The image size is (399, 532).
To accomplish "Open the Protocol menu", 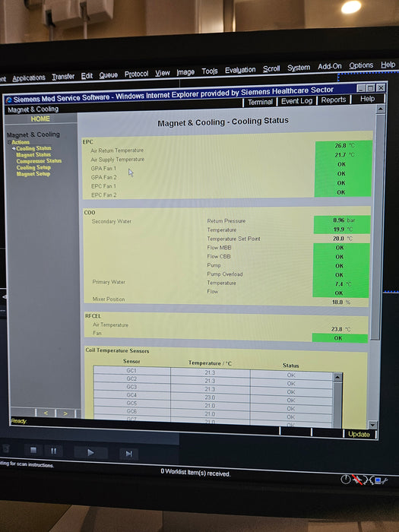I will [x=136, y=74].
